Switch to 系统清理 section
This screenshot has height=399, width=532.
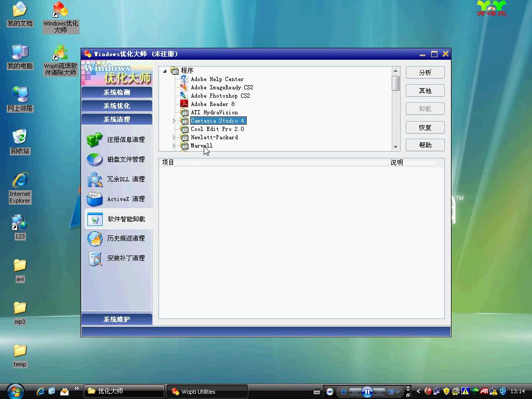[x=117, y=119]
